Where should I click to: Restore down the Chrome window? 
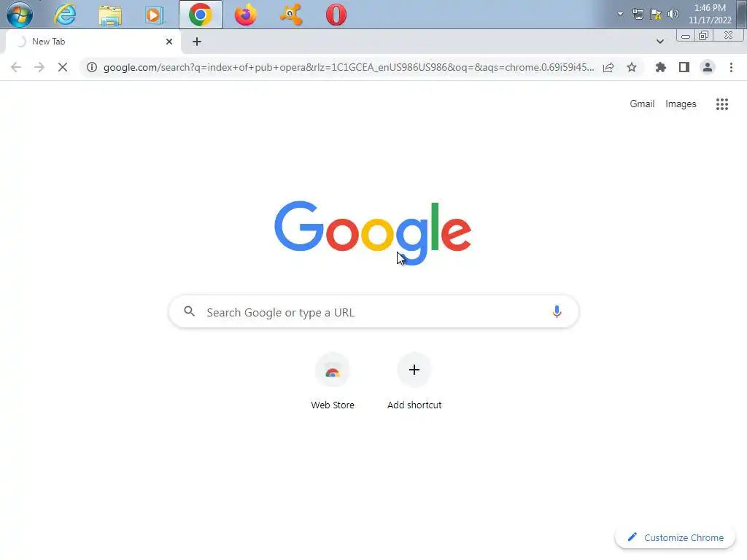coord(704,36)
